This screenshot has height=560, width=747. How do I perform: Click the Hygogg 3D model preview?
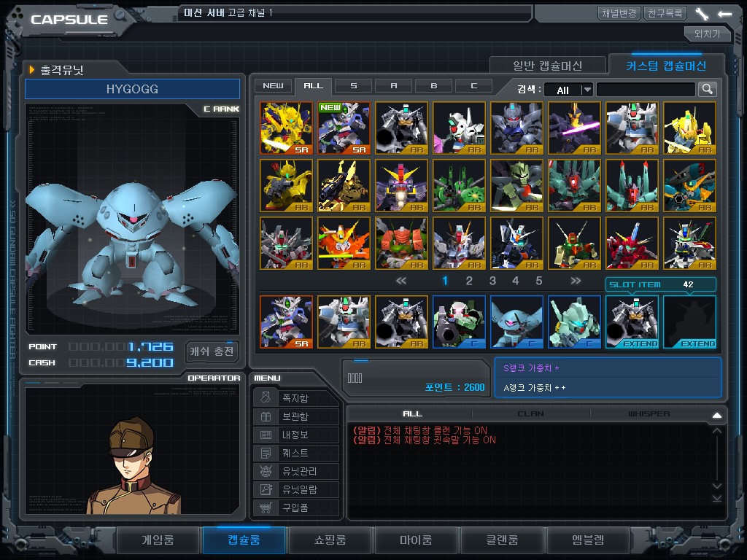[132, 243]
